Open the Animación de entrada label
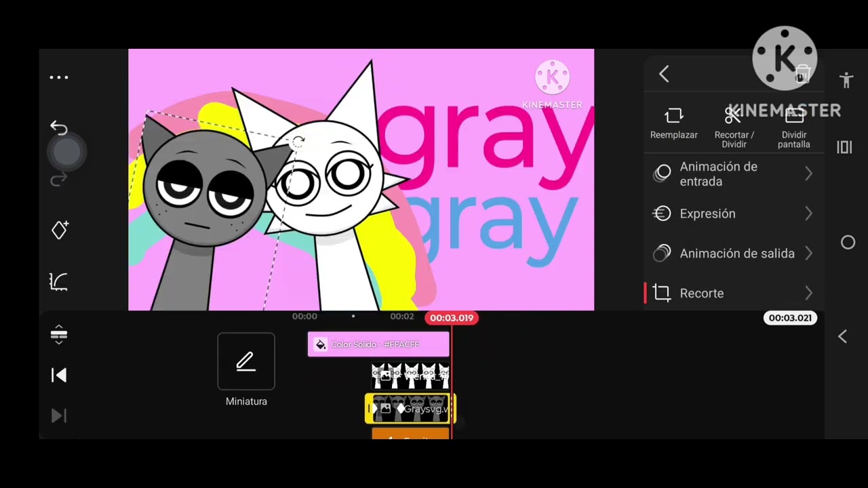 pos(719,174)
